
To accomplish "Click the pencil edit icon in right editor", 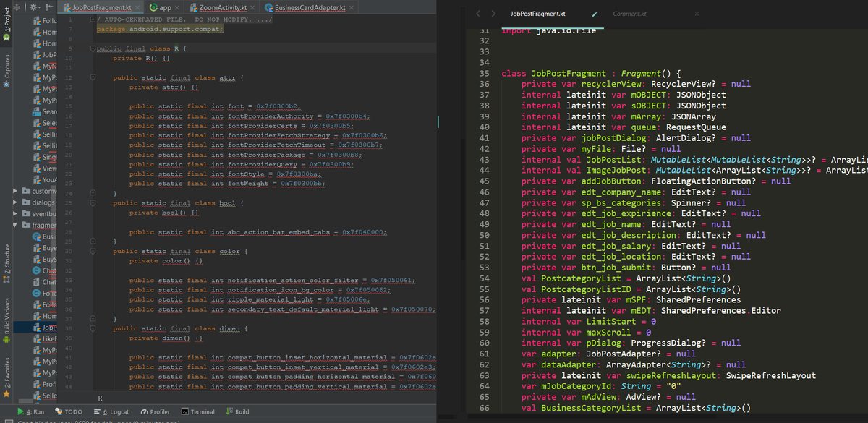I will (x=595, y=14).
